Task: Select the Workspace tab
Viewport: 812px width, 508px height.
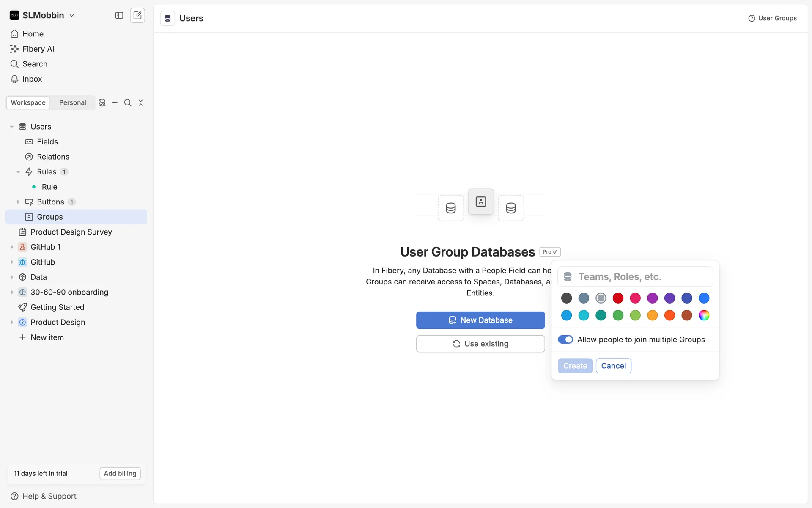Action: pyautogui.click(x=28, y=102)
